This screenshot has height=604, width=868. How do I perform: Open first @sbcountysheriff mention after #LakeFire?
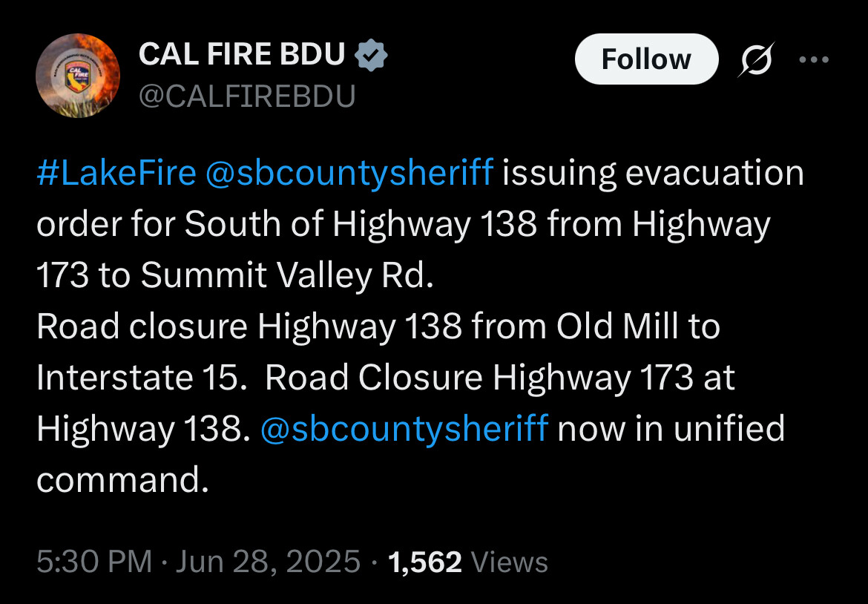pos(349,174)
